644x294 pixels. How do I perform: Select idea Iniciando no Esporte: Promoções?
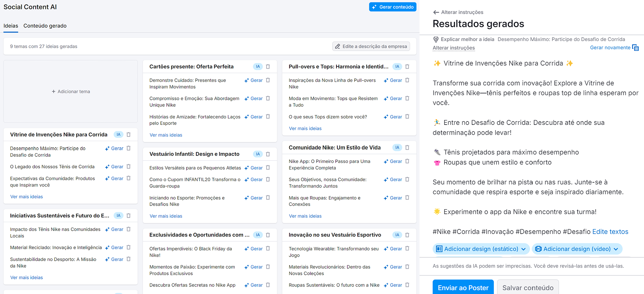187,201
